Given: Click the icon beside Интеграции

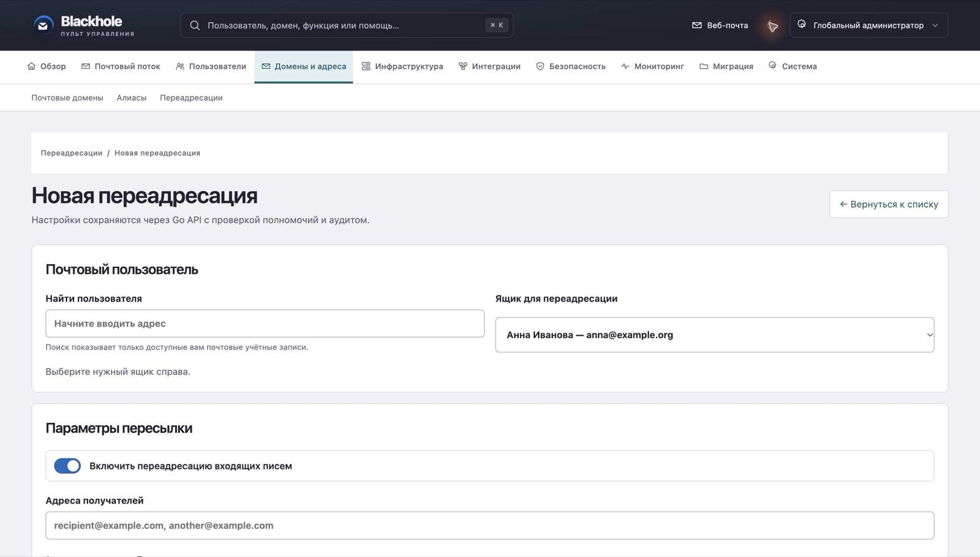Looking at the screenshot, I should (x=463, y=66).
